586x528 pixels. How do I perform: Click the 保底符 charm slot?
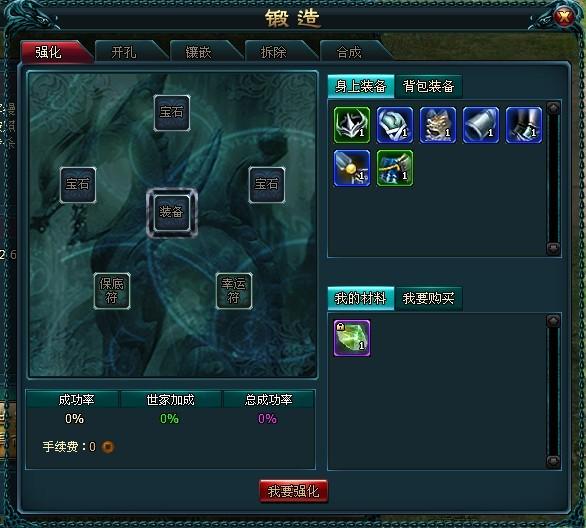(x=112, y=291)
